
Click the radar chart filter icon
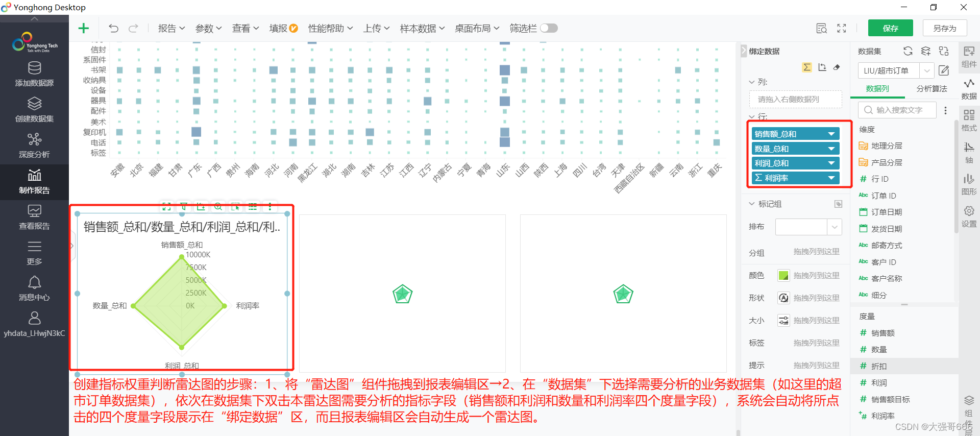point(184,207)
